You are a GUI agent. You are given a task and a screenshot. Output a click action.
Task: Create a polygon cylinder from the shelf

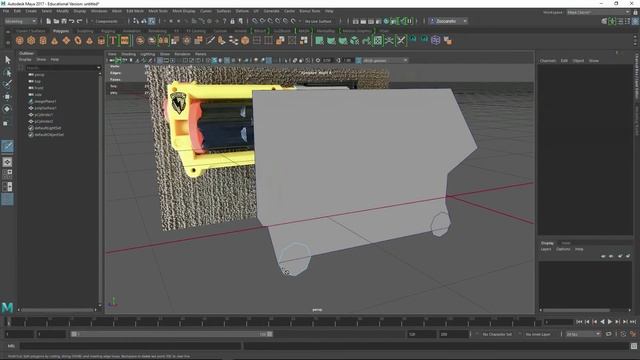click(43, 40)
